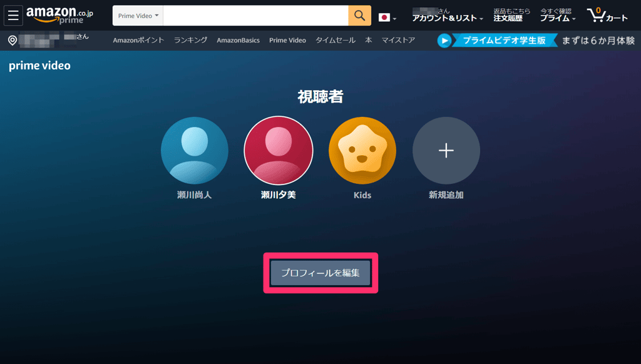Click the 瀬川尚人 profile name
The width and height of the screenshot is (641, 364).
tap(195, 195)
